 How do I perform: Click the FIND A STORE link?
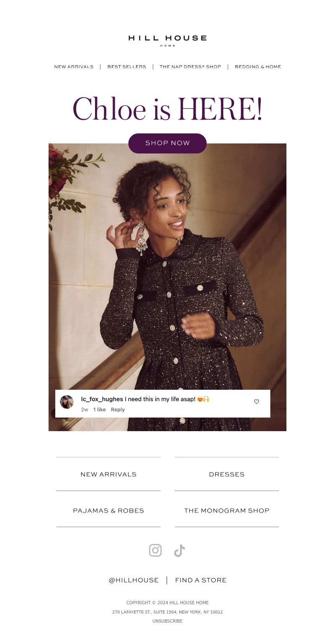coord(201,580)
